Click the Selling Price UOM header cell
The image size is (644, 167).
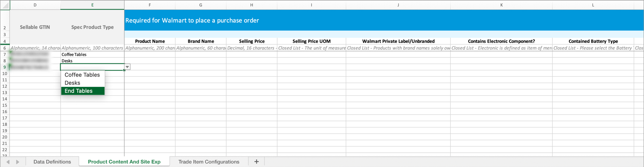[x=311, y=41]
